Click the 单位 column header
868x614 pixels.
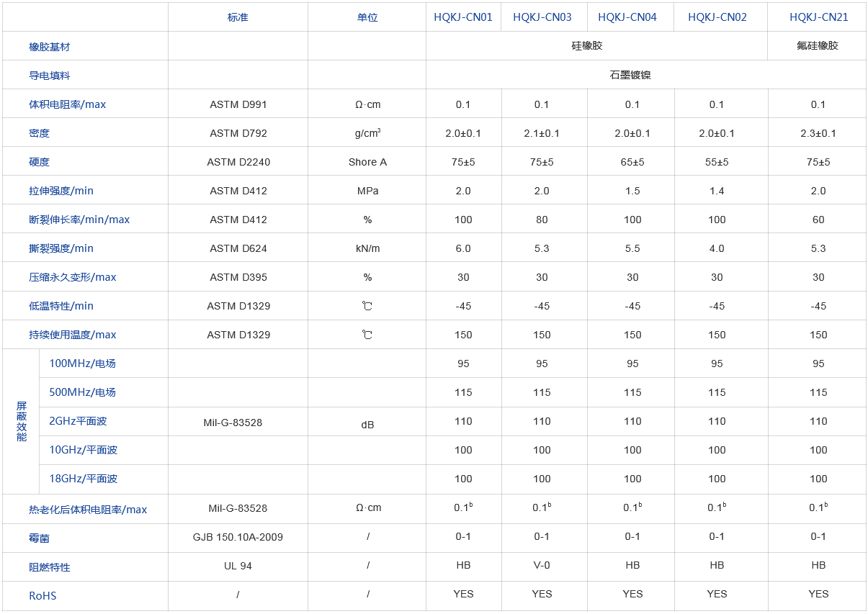[367, 17]
